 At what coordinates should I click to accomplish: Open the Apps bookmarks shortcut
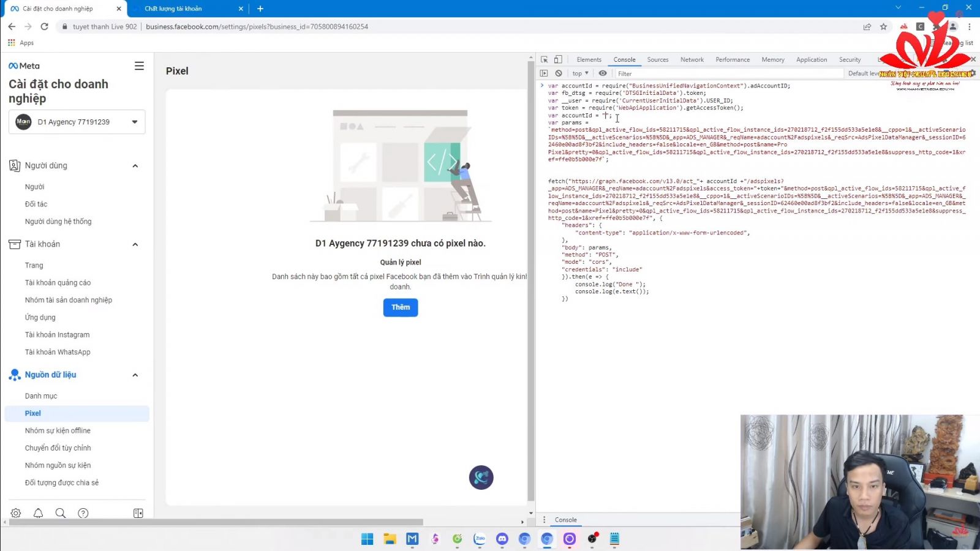(x=21, y=43)
